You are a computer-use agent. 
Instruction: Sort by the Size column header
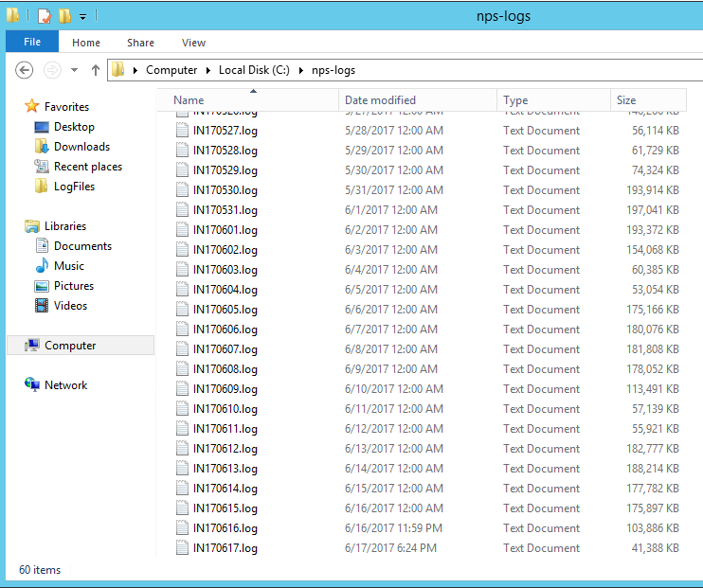(x=626, y=100)
